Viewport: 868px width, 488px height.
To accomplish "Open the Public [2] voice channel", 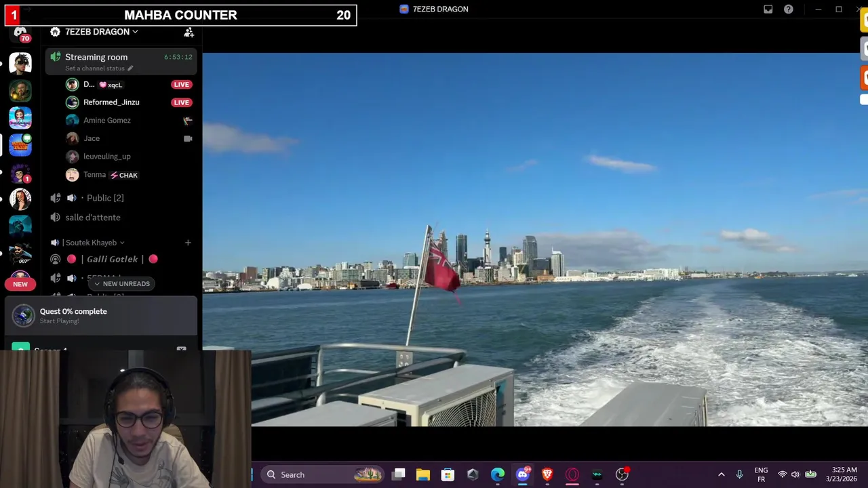I will click(105, 198).
